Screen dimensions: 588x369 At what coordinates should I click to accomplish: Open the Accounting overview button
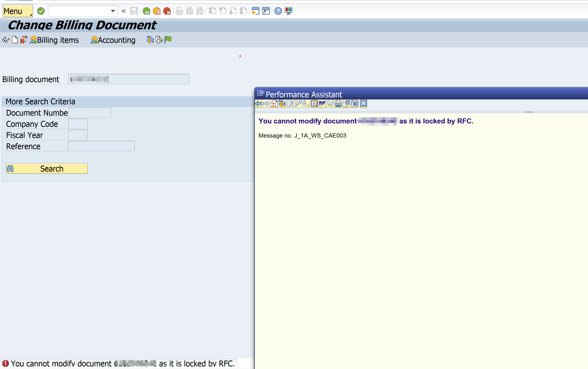coord(113,40)
